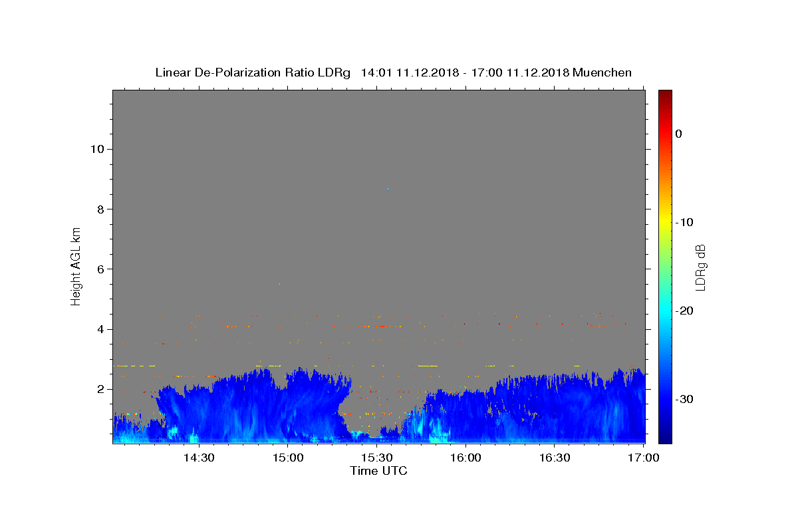
Task: Click the dark red top of the colorbar
Action: pos(665,94)
